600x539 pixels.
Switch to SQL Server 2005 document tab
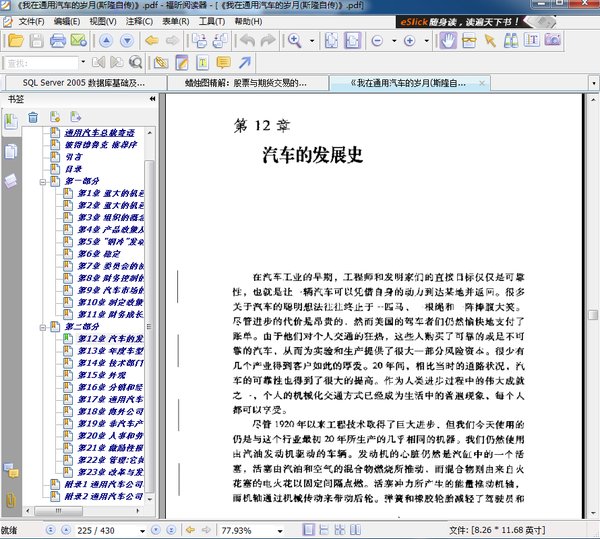[x=80, y=82]
